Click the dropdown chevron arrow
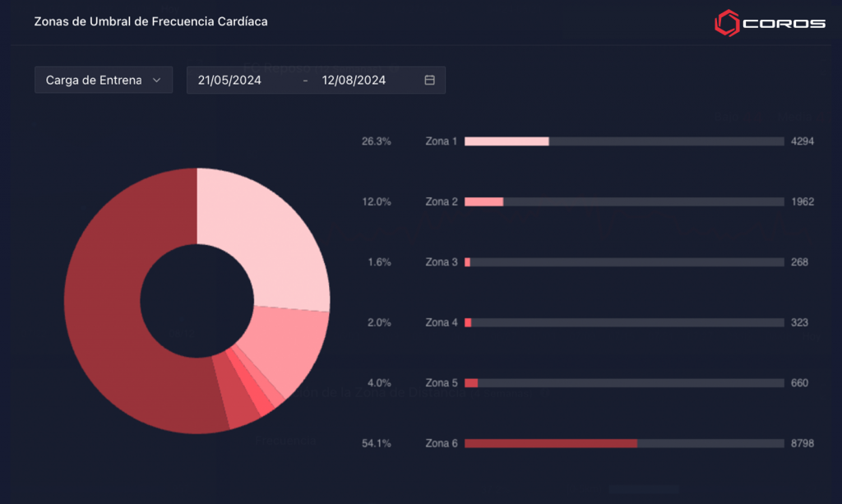The image size is (842, 504). point(157,81)
